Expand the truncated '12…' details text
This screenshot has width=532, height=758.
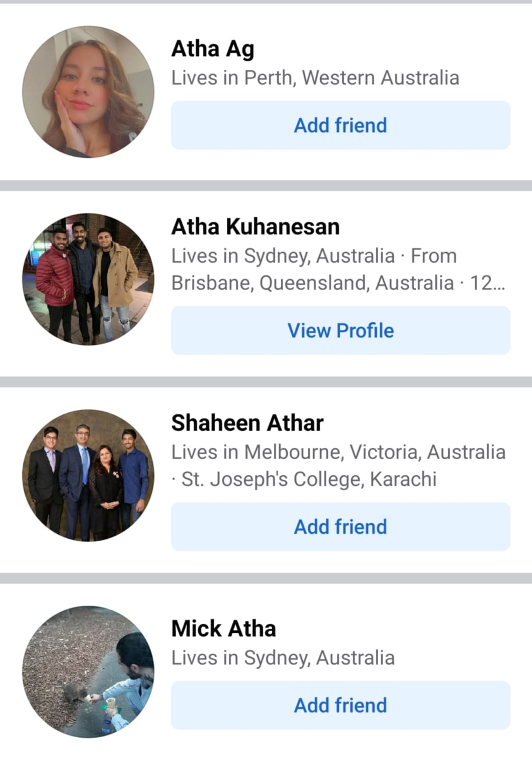(488, 283)
